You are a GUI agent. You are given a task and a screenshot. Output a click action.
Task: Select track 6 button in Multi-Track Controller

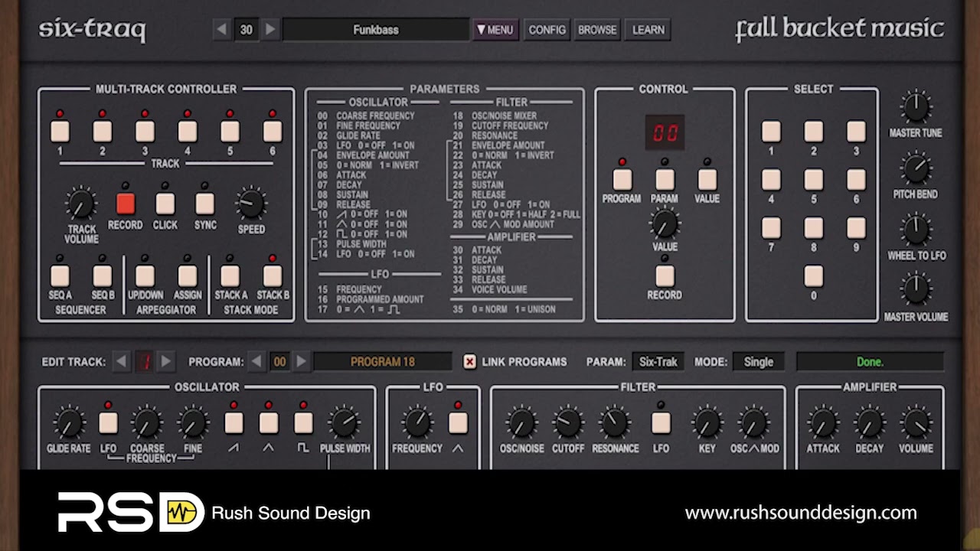[x=273, y=131]
